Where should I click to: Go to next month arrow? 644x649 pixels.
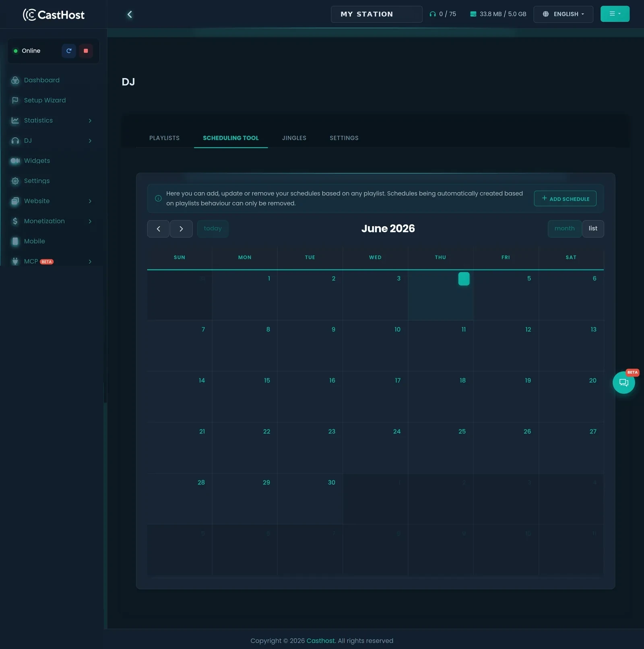tap(181, 229)
